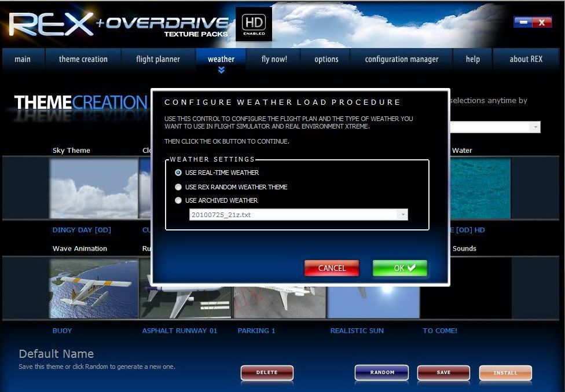The image size is (565, 392).
Task: Open archived weather file dropdown
Action: coord(402,215)
